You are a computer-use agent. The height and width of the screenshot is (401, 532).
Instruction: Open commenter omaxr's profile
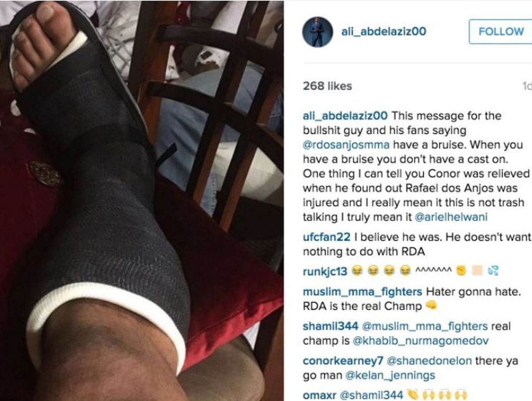319,395
